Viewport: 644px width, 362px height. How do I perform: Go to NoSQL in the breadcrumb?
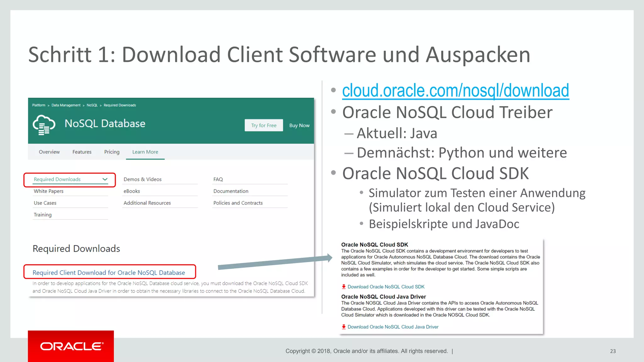[x=92, y=105]
